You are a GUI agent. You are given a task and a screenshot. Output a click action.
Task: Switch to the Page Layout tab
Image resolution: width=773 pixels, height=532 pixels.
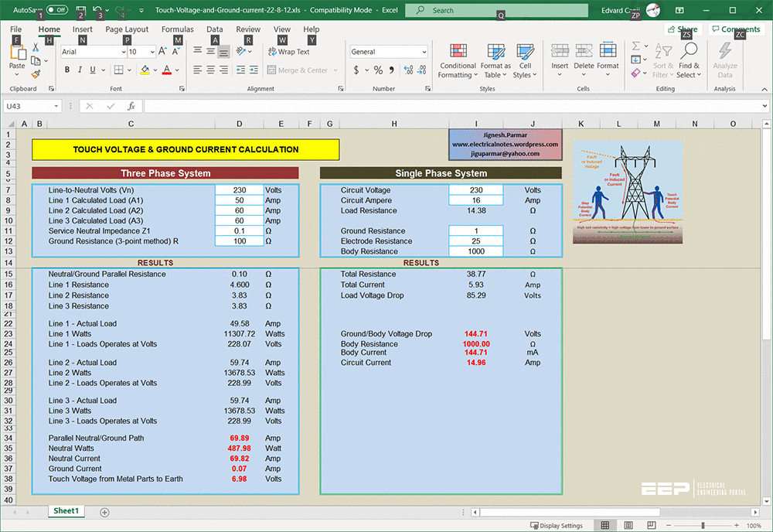(127, 29)
